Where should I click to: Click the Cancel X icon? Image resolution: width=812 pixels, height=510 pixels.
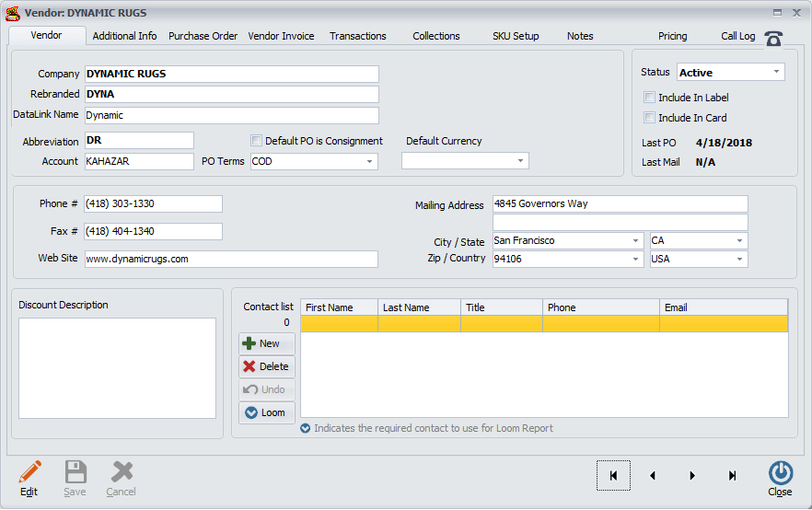click(x=122, y=471)
